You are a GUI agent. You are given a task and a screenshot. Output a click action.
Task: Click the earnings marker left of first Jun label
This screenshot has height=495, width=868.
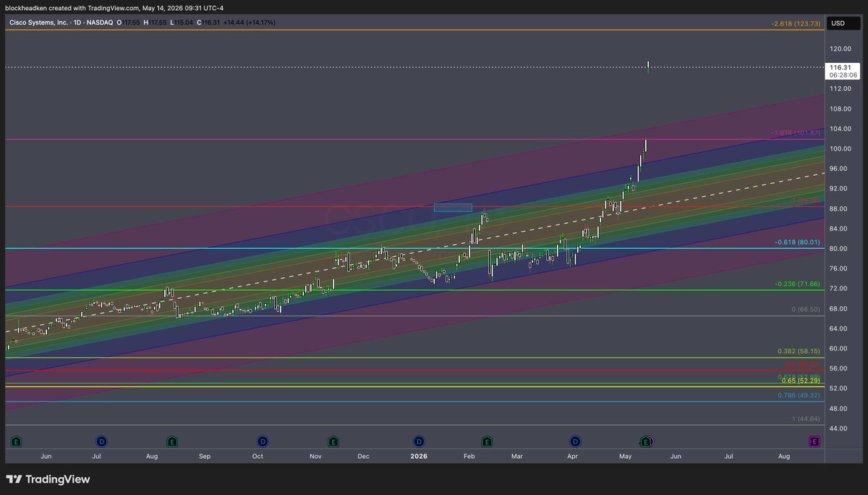coord(17,441)
